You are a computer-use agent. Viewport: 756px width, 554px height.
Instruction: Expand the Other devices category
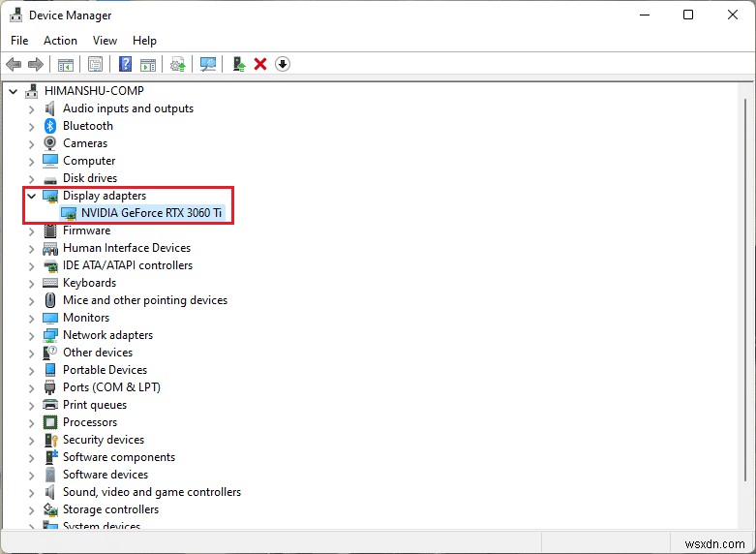pos(32,354)
